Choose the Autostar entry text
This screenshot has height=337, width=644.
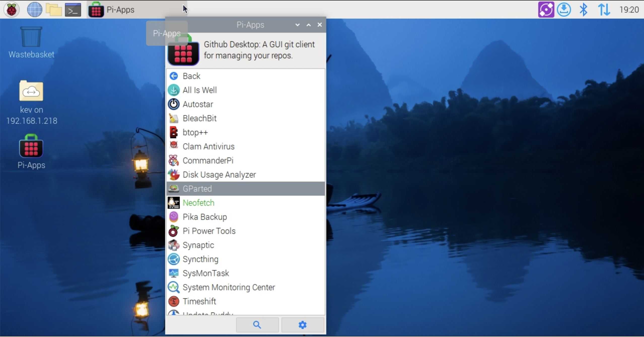point(198,104)
